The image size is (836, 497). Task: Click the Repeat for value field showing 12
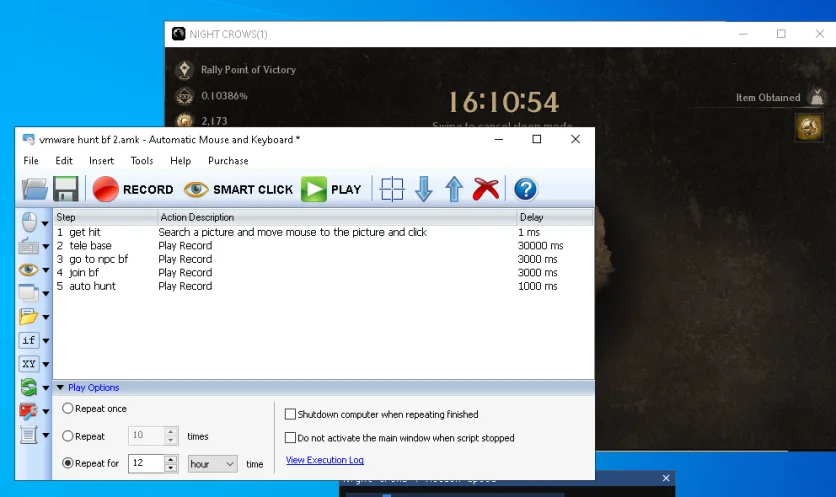pos(146,463)
